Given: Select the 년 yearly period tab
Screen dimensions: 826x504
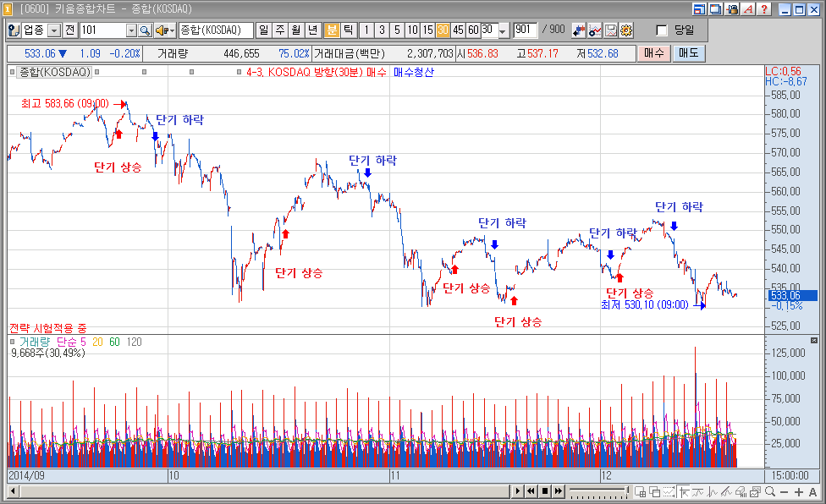Looking at the screenshot, I should [313, 30].
